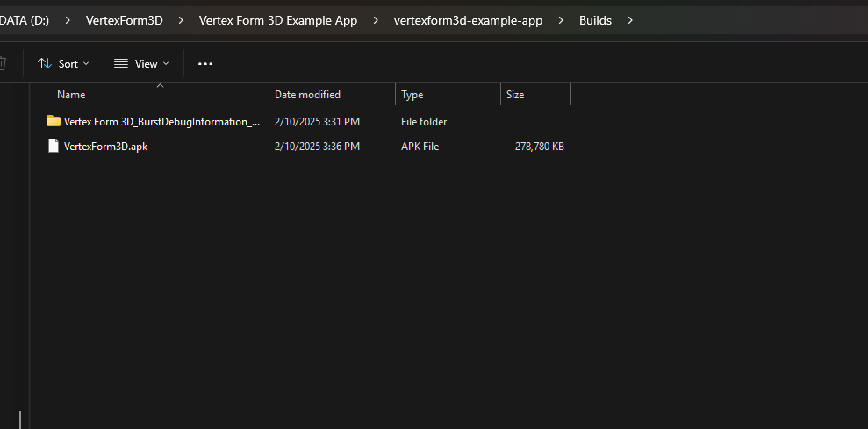Screen dimensions: 868x429
Task: Sort by the Date modified column header
Action: (x=307, y=95)
